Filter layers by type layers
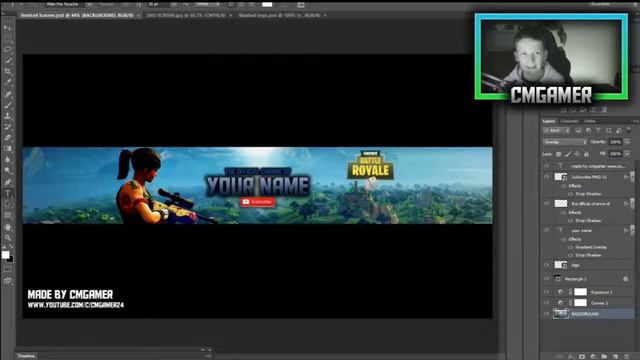 pyautogui.click(x=598, y=130)
